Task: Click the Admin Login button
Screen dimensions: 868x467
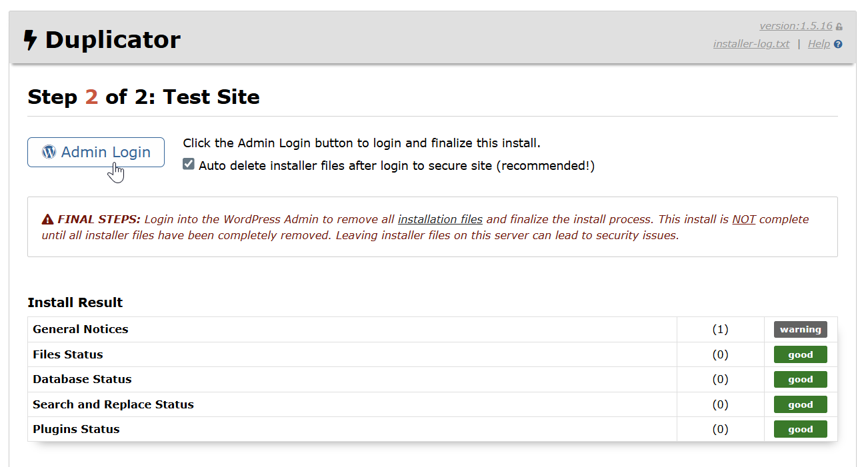Action: click(x=96, y=152)
